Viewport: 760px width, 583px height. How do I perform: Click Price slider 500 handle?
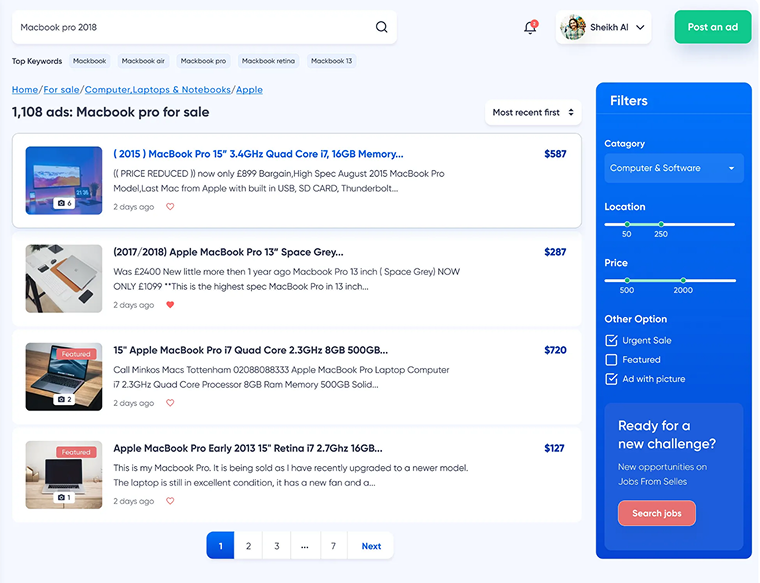click(x=627, y=281)
